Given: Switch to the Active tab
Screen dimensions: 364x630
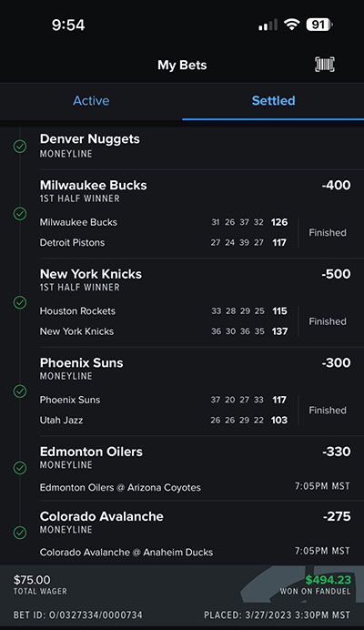Looking at the screenshot, I should pyautogui.click(x=91, y=100).
